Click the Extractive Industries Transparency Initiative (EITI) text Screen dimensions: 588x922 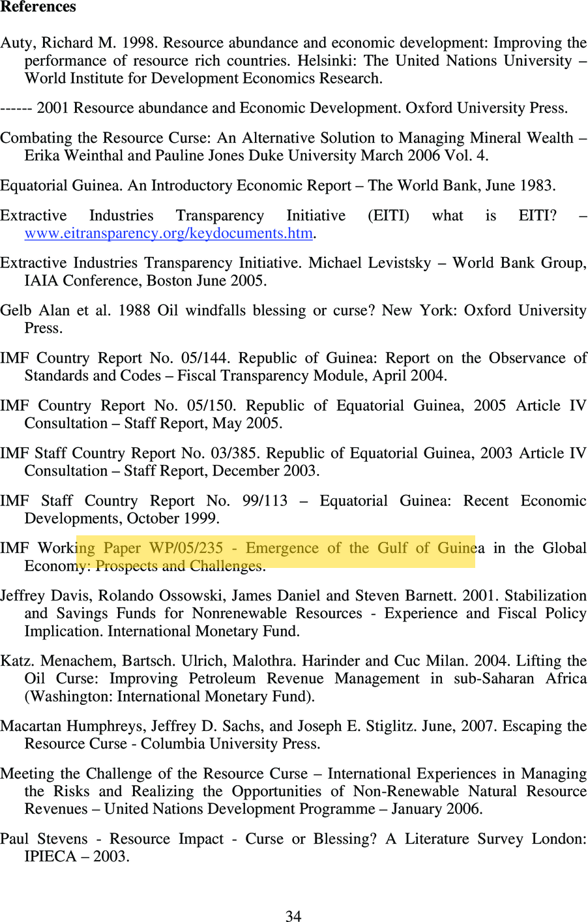(205, 216)
